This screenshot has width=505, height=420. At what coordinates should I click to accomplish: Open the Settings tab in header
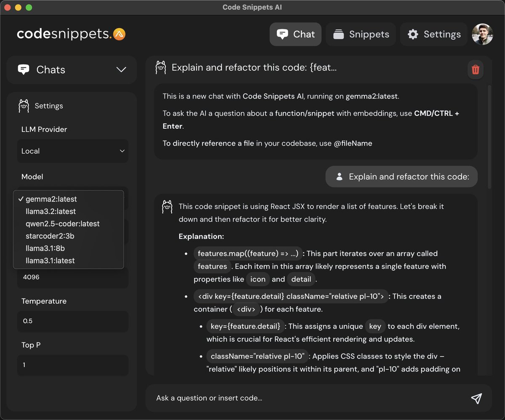click(x=434, y=34)
